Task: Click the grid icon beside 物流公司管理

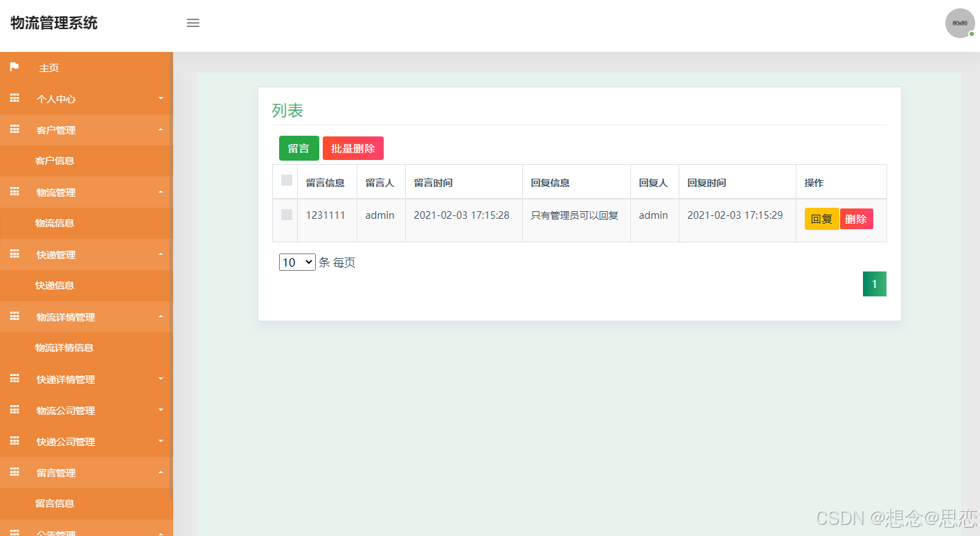Action: point(15,410)
